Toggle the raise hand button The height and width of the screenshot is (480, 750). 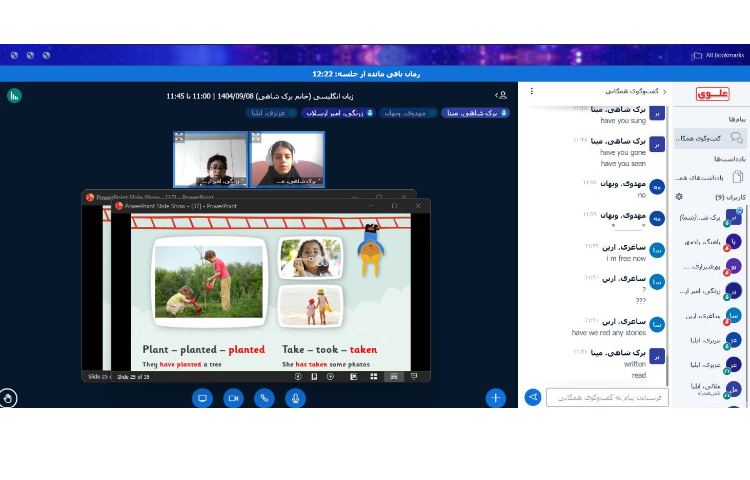click(8, 398)
